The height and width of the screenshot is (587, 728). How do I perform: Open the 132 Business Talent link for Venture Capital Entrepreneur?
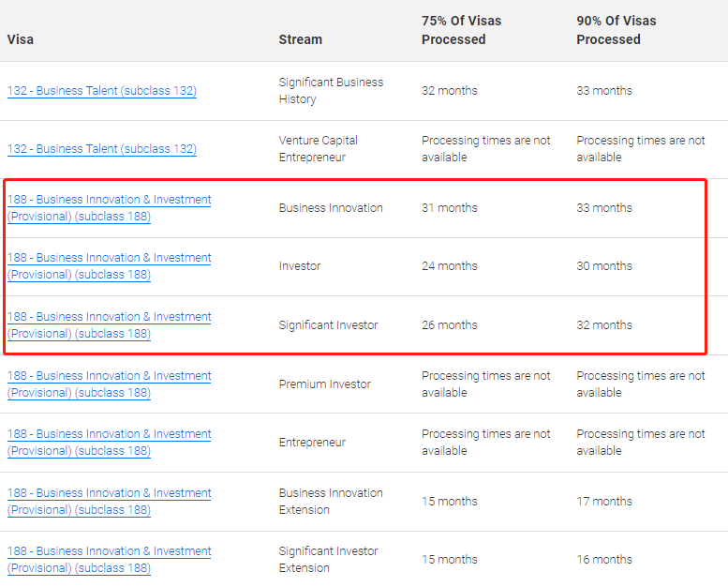tap(102, 149)
